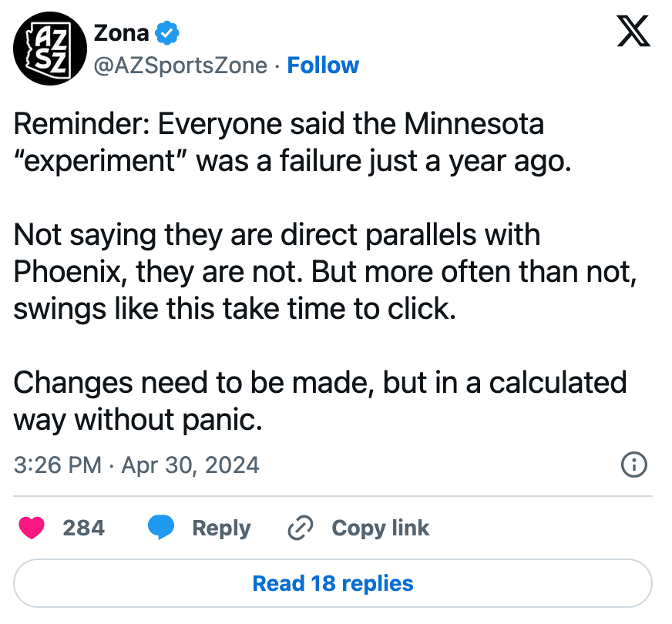Click the 3:26 PM Apr 30, 2024 timestamp
This screenshot has width=672, height=624.
tap(136, 465)
